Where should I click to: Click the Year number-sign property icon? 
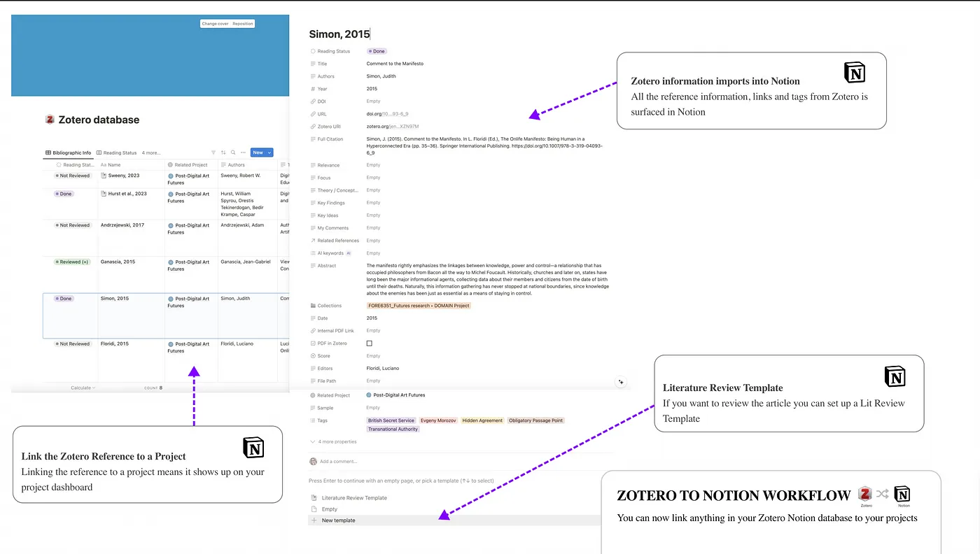(x=313, y=89)
